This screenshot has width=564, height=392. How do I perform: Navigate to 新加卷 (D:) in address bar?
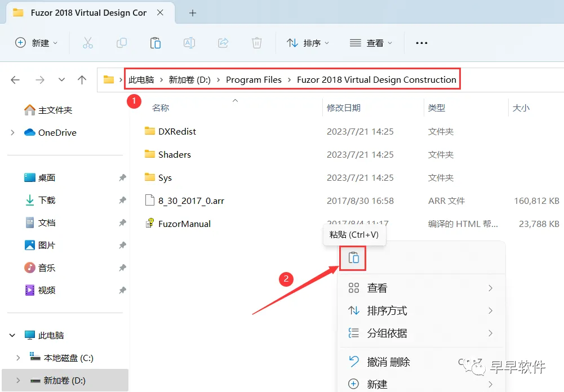tap(189, 80)
